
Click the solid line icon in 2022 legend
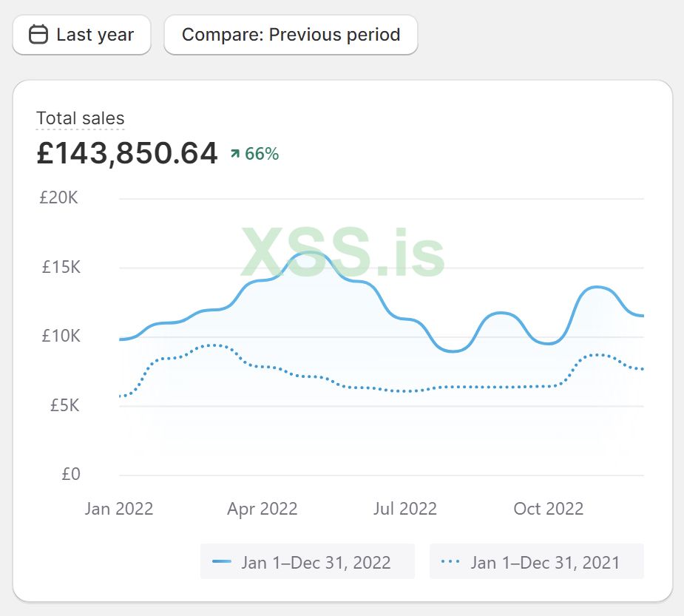point(222,562)
